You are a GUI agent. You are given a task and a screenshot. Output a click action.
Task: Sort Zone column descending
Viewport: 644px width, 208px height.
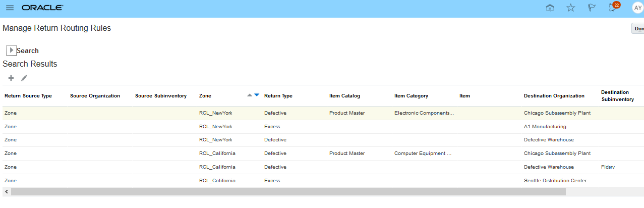pos(256,95)
